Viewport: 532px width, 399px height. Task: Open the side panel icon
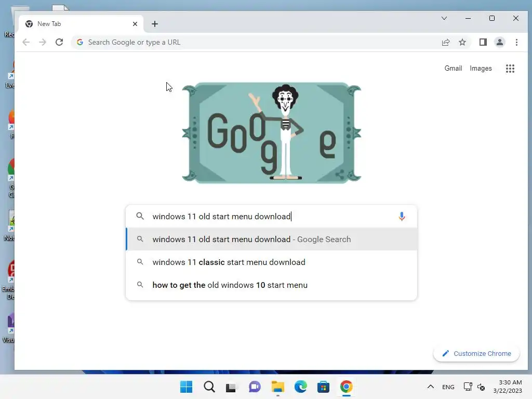(x=483, y=42)
